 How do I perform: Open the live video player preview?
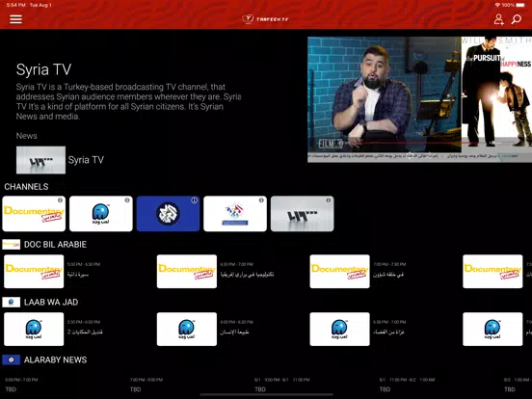[419, 99]
